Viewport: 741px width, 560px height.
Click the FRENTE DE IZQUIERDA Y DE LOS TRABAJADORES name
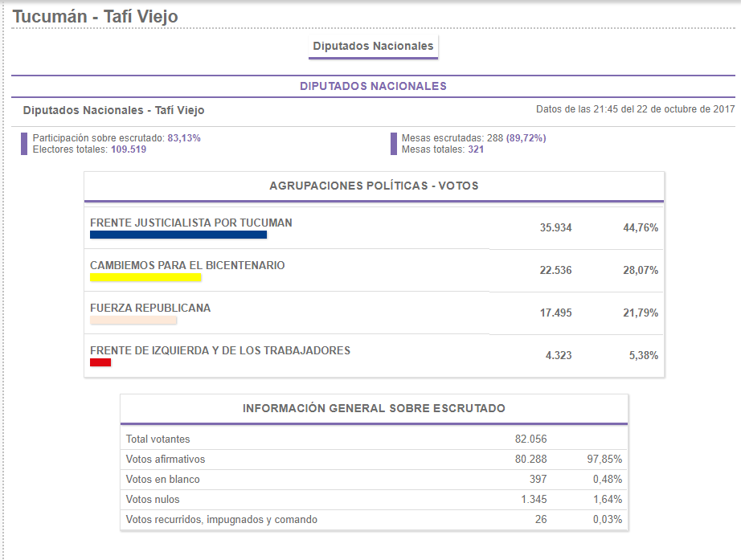220,350
